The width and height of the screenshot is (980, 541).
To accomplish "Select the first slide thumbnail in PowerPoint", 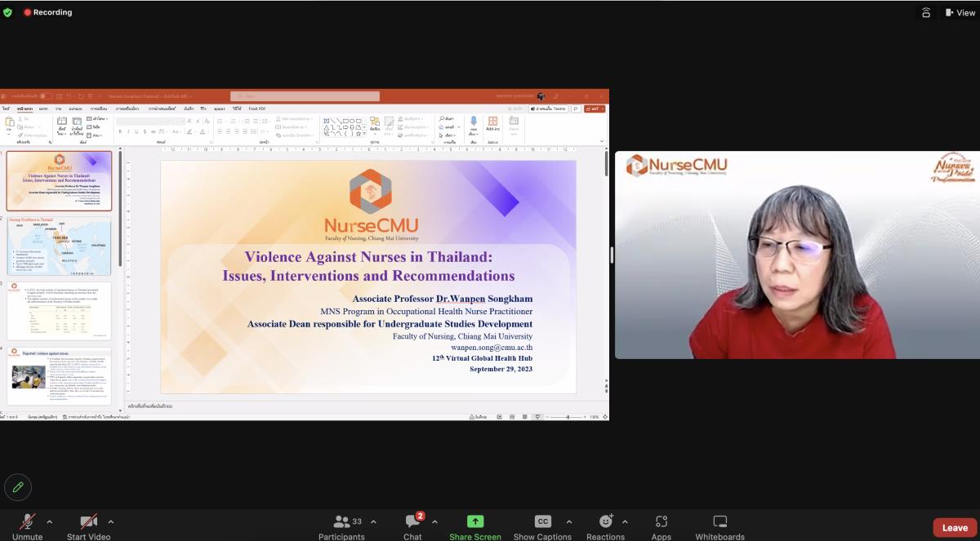I will pos(59,181).
